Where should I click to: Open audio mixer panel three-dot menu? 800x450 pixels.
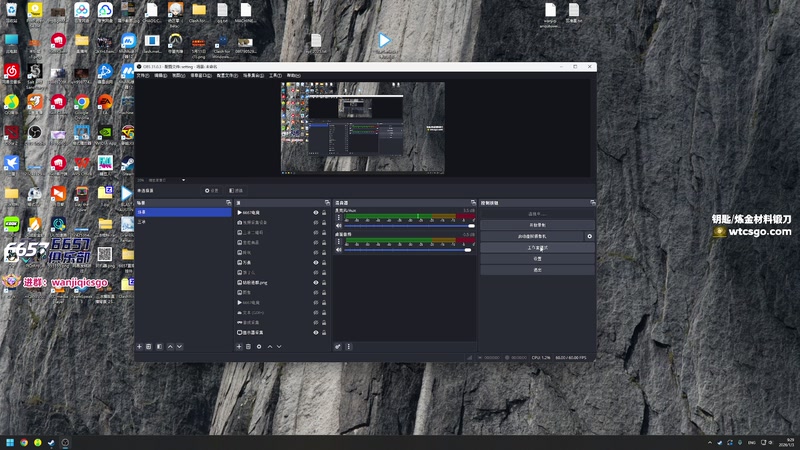(x=347, y=346)
